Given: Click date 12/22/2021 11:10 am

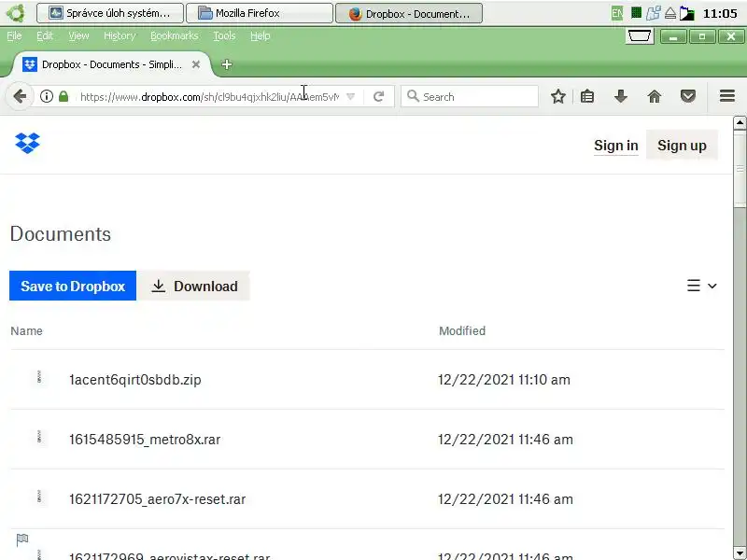Looking at the screenshot, I should (x=504, y=380).
